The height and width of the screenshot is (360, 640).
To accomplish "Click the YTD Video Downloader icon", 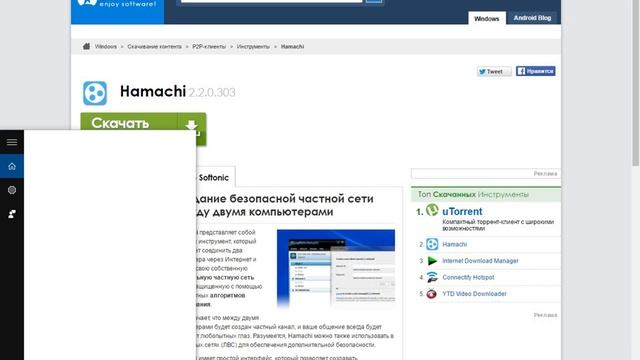I will click(x=432, y=293).
